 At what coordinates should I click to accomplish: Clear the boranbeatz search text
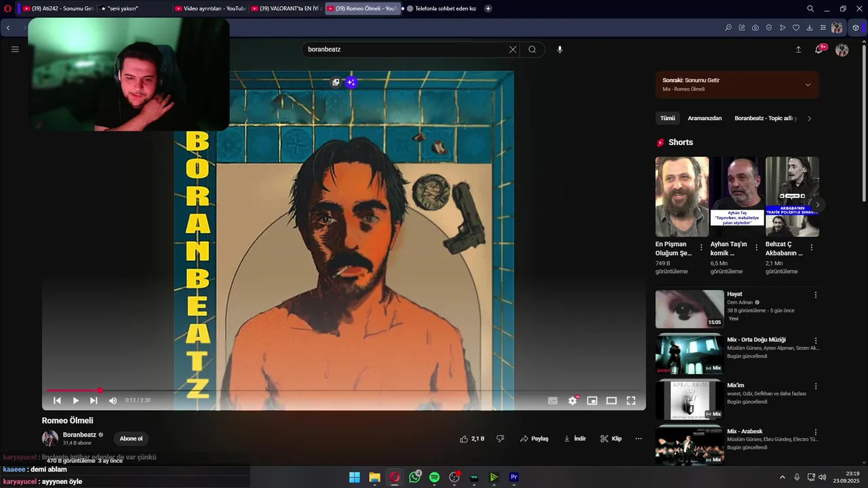click(513, 49)
